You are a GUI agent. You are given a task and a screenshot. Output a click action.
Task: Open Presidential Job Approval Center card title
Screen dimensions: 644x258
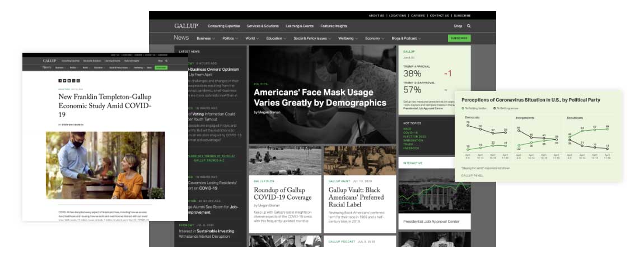coord(431,222)
